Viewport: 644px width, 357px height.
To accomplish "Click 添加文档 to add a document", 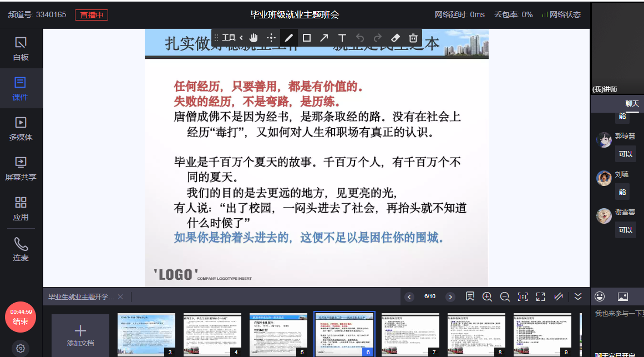I will [80, 335].
